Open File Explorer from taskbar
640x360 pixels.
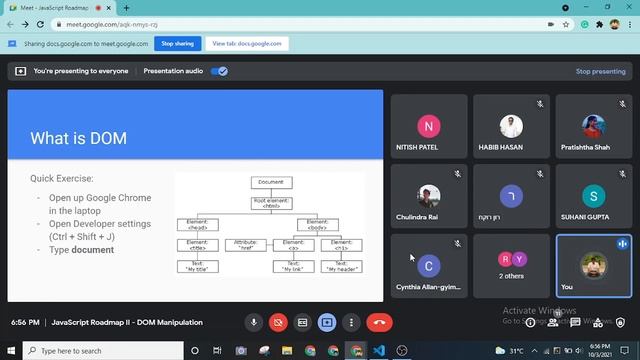[x=287, y=351]
